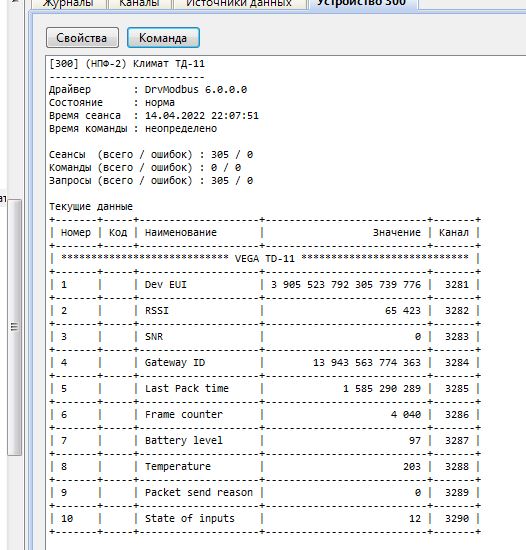The height and width of the screenshot is (550, 526).
Task: Click the RSSI value 65 423
Action: coord(403,310)
